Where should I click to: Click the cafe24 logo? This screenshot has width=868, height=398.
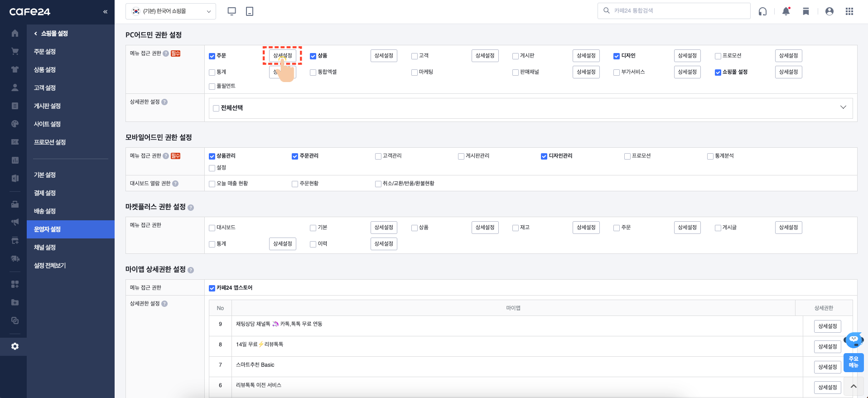(30, 12)
